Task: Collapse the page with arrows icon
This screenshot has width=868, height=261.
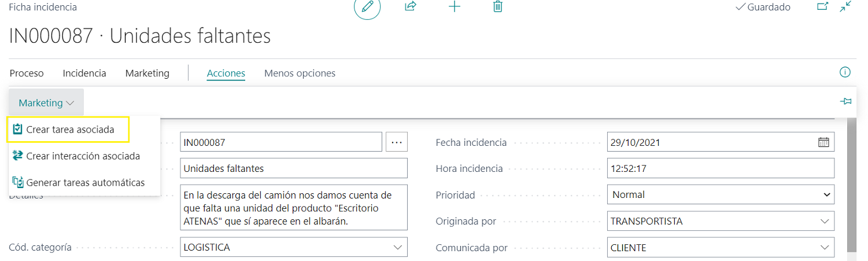Action: [845, 7]
